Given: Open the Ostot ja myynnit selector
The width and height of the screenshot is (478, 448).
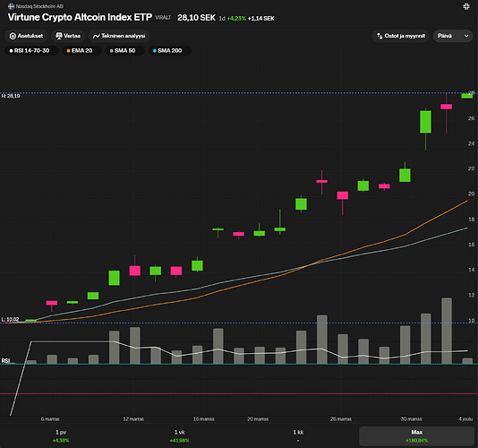Looking at the screenshot, I should pos(401,36).
